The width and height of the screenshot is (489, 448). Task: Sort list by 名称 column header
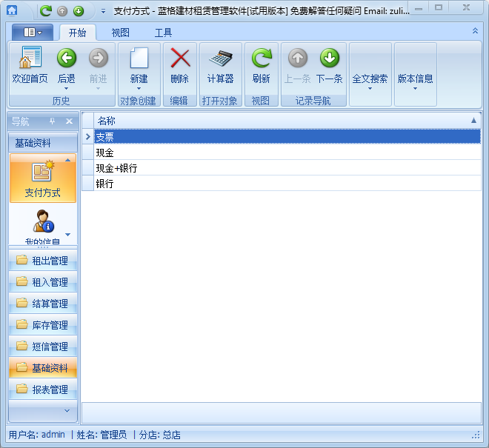pos(282,120)
